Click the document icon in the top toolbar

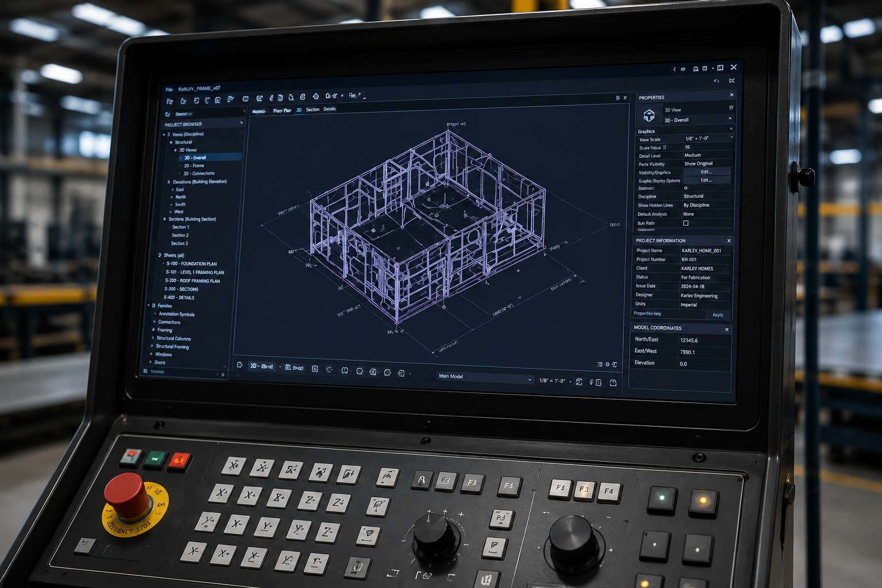[x=280, y=98]
